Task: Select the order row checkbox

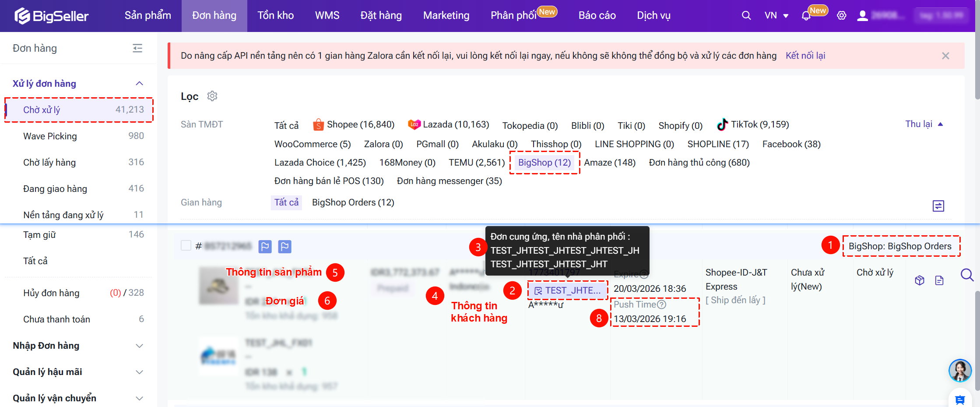Action: [186, 245]
